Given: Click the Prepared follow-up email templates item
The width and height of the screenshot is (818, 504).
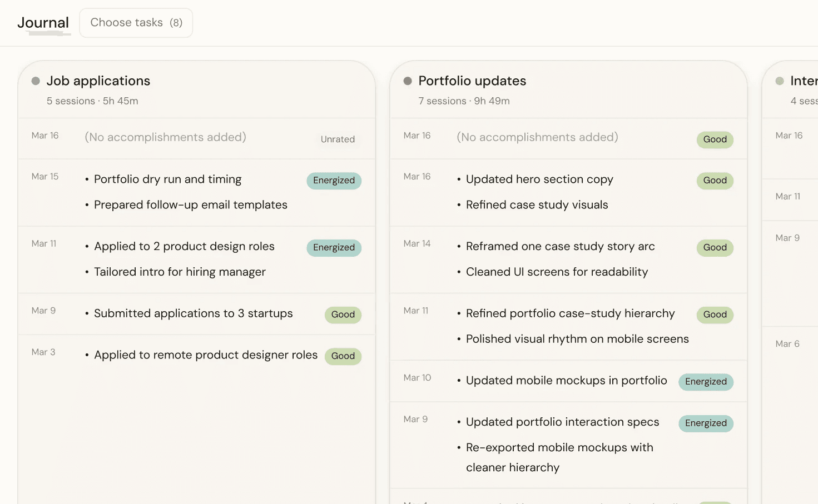Looking at the screenshot, I should (191, 205).
